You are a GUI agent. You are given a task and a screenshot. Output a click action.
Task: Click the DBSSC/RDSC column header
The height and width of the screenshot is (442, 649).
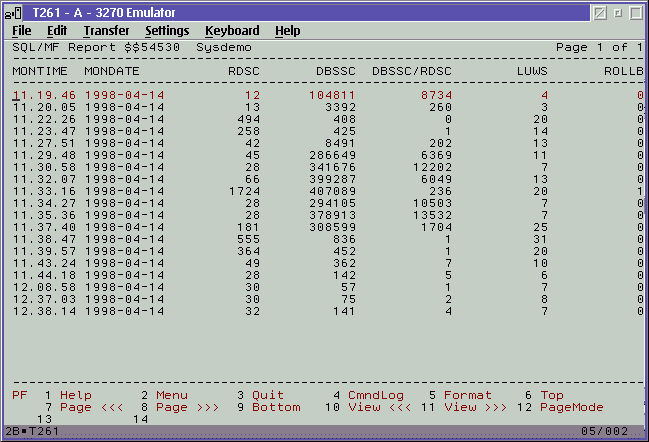412,71
